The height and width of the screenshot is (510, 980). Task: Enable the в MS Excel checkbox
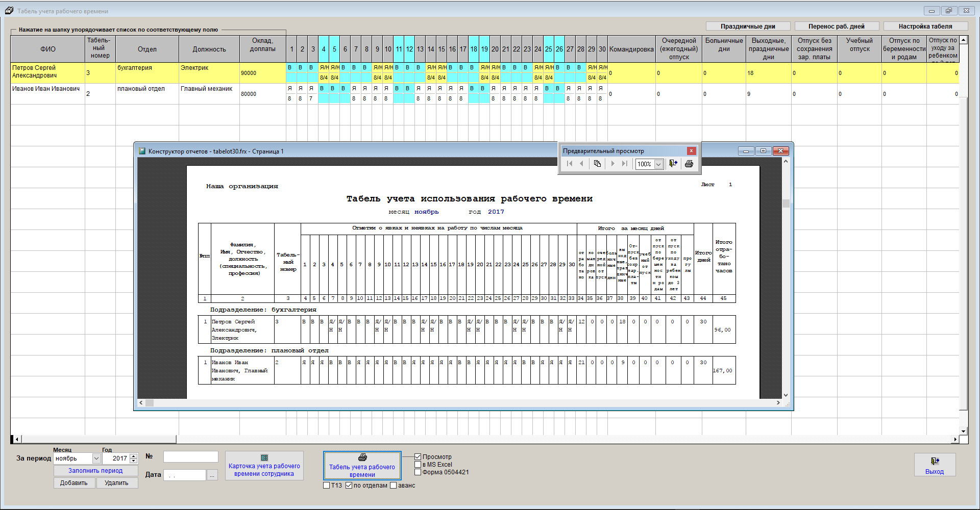click(x=418, y=465)
